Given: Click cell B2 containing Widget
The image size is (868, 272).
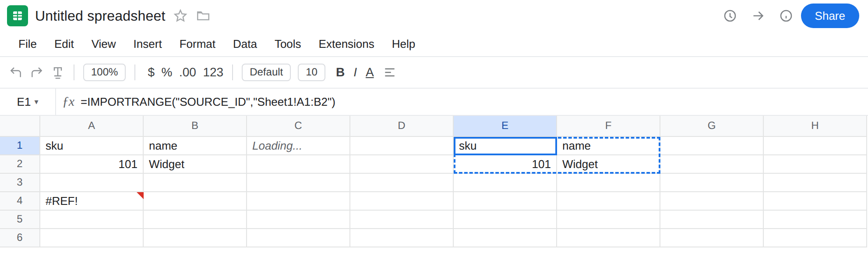Looking at the screenshot, I should coord(195,164).
